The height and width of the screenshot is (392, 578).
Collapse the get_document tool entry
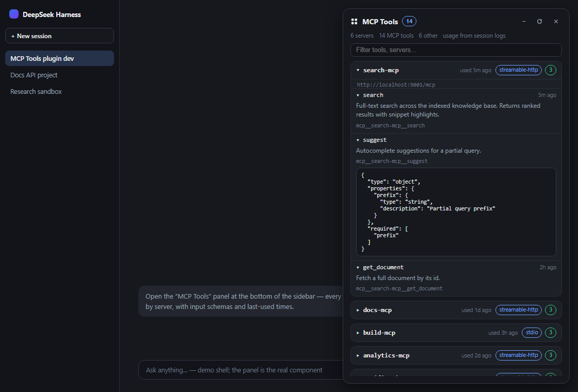coord(358,268)
